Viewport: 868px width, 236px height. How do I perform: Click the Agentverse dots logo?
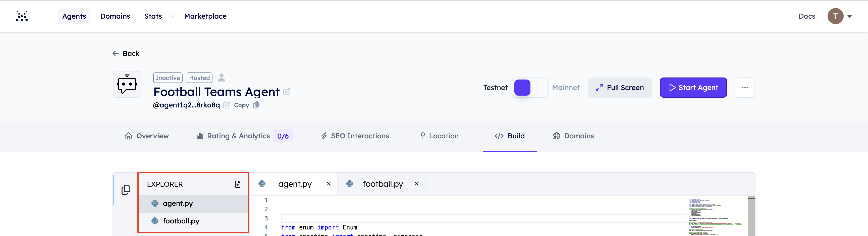click(x=22, y=16)
